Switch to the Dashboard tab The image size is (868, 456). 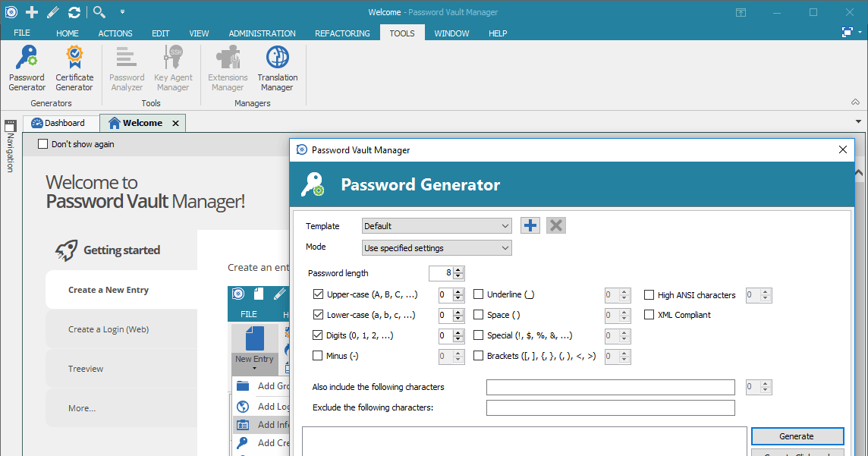tap(61, 122)
